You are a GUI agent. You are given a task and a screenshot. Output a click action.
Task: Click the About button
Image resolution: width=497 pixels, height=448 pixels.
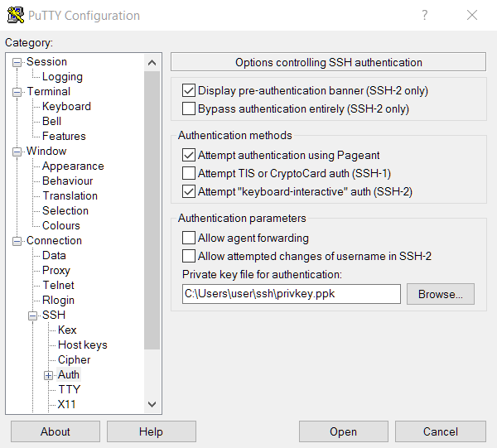[x=55, y=431]
